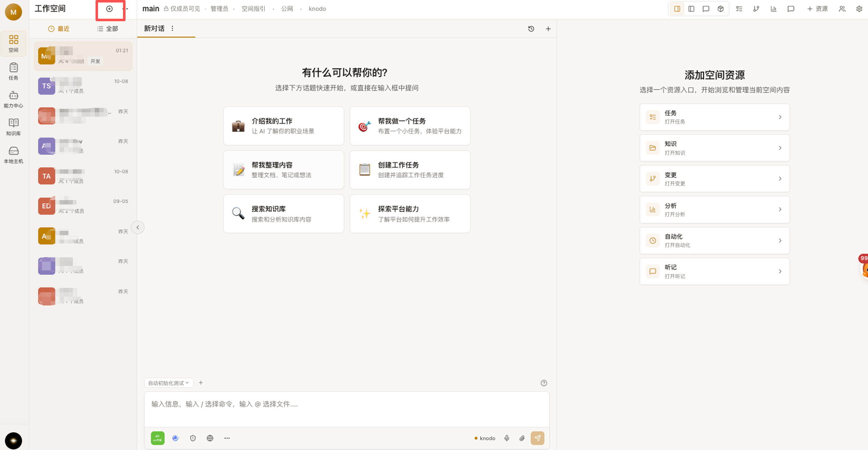Open the settings gear in top right

tap(859, 9)
